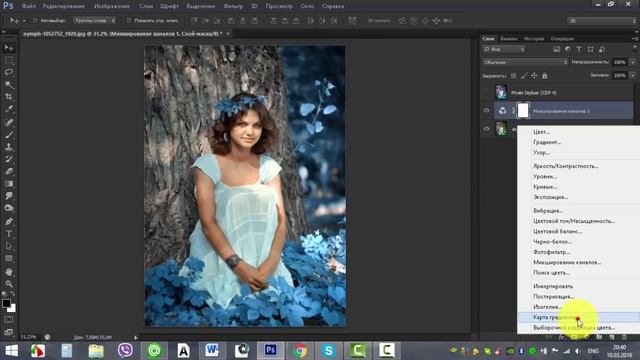Close the nymph document tab

228,34
